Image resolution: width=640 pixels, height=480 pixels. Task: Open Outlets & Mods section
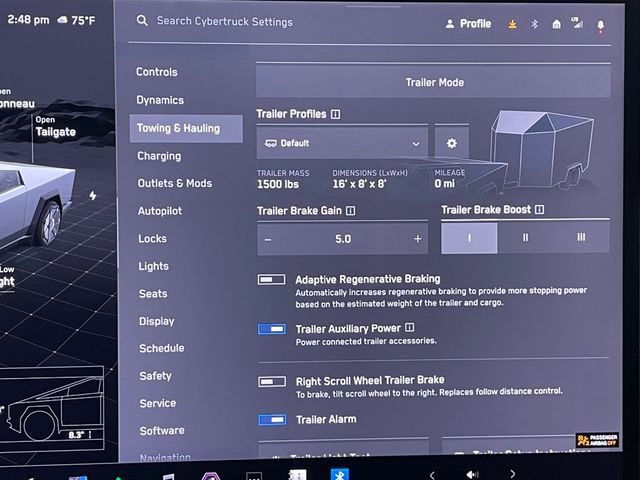pyautogui.click(x=175, y=183)
